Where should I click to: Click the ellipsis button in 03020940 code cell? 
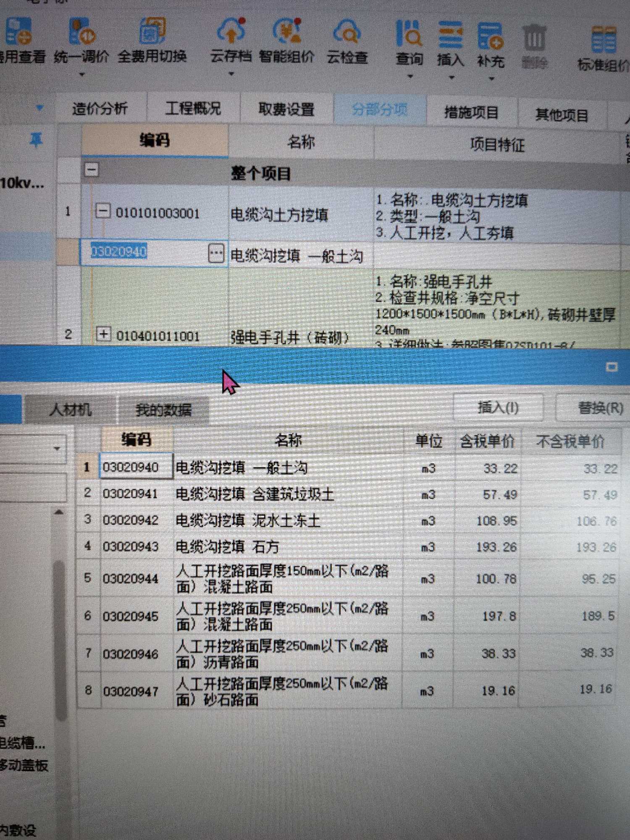(x=216, y=254)
